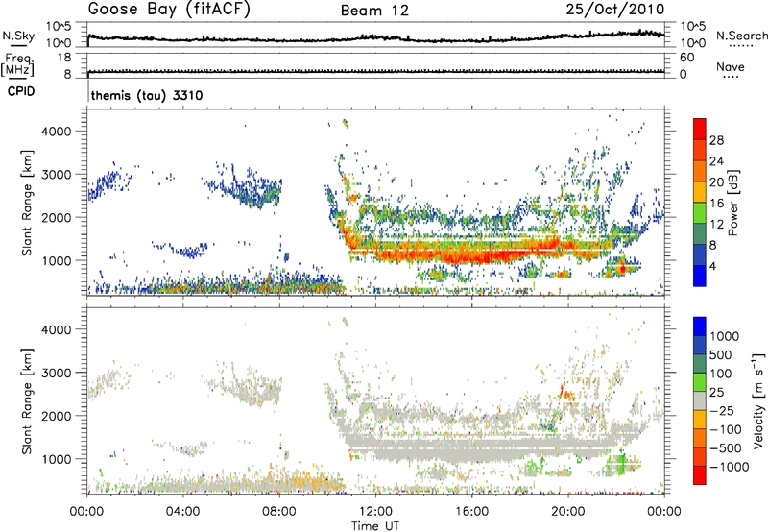Screen dimensions: 768x532
Task: Click the 'CPID' label
Action: click(21, 91)
